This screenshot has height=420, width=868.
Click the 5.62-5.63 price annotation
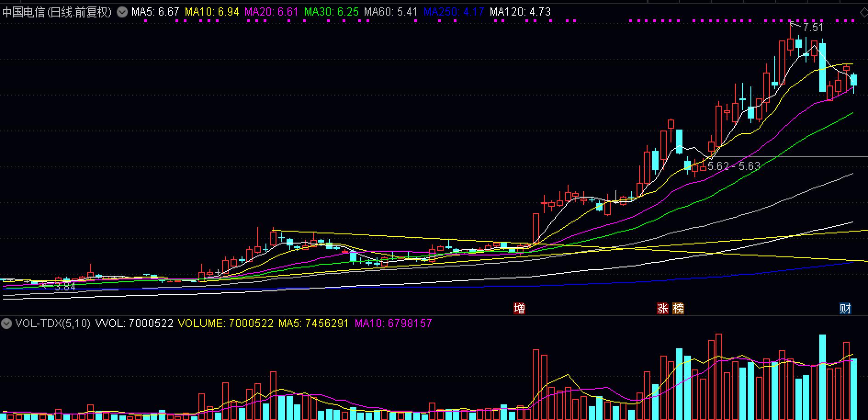(734, 166)
